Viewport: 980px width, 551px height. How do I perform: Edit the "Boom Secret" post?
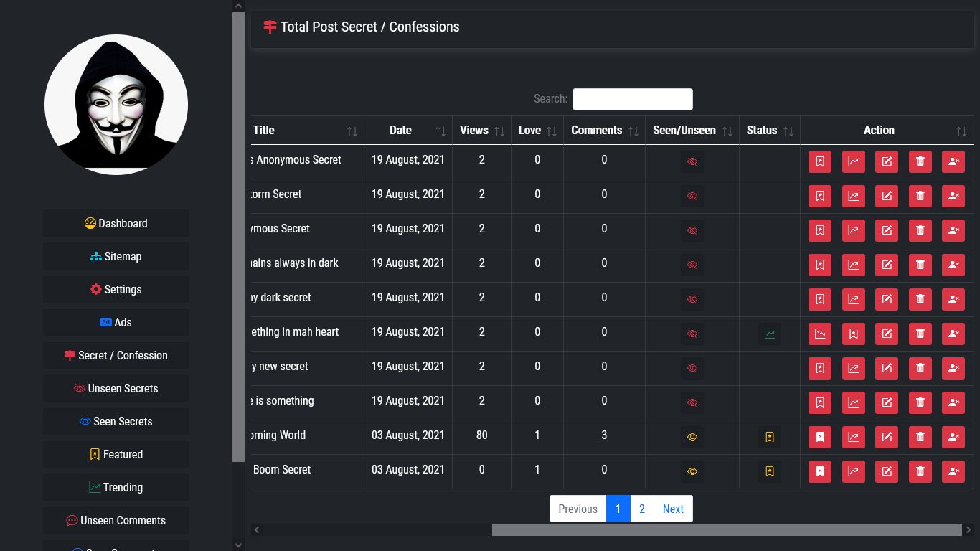tap(887, 471)
